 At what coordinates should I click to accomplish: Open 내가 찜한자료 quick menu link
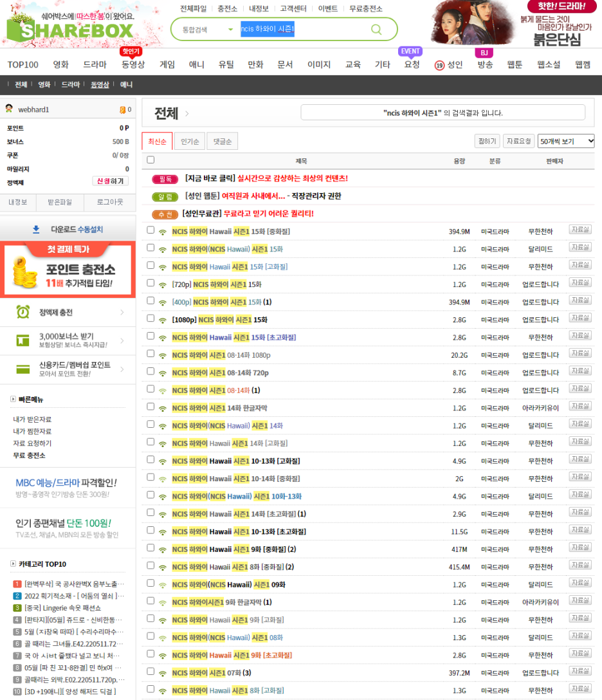(32, 431)
